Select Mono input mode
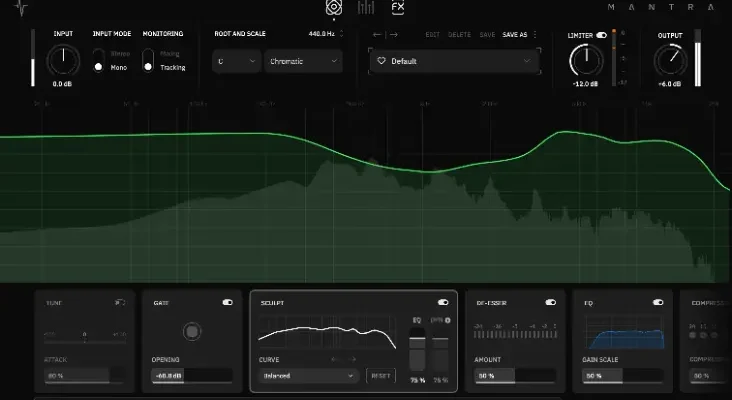Screen dimensions: 732x400 point(98,67)
